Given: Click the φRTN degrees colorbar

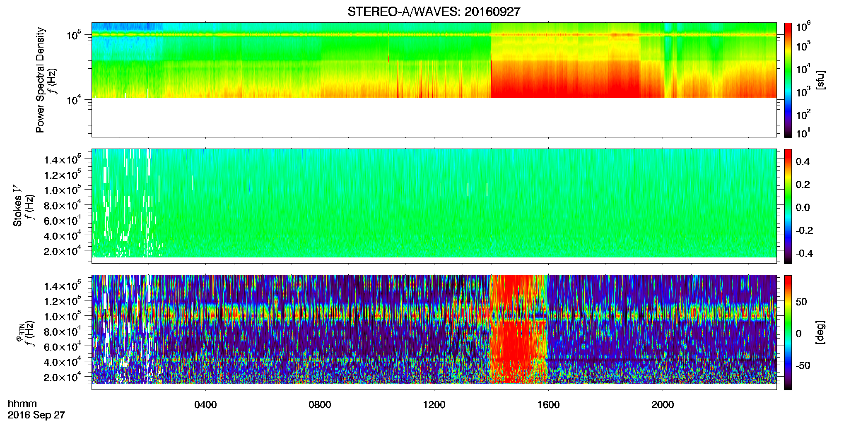Looking at the screenshot, I should tap(788, 332).
